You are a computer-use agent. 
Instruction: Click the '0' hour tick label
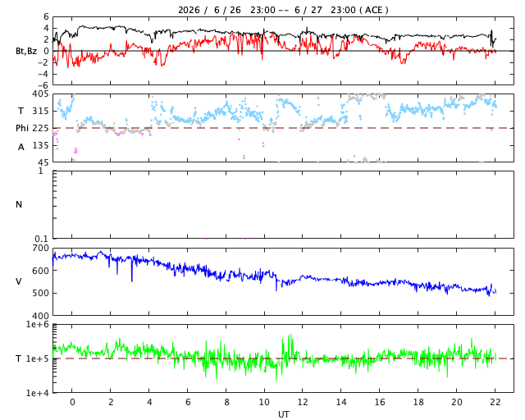pyautogui.click(x=72, y=402)
